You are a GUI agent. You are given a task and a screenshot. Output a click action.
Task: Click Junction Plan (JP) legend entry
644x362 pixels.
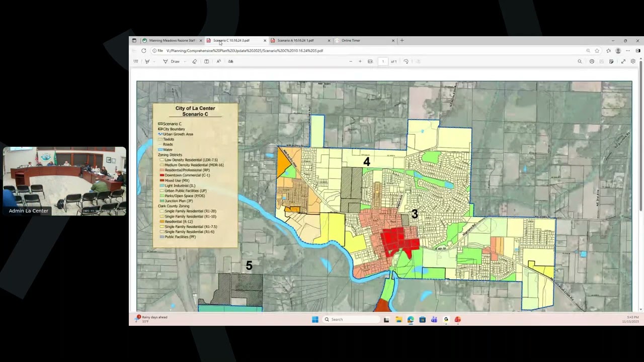click(176, 201)
